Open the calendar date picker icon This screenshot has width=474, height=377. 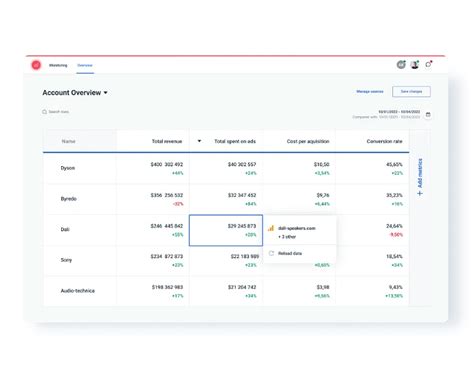point(428,115)
